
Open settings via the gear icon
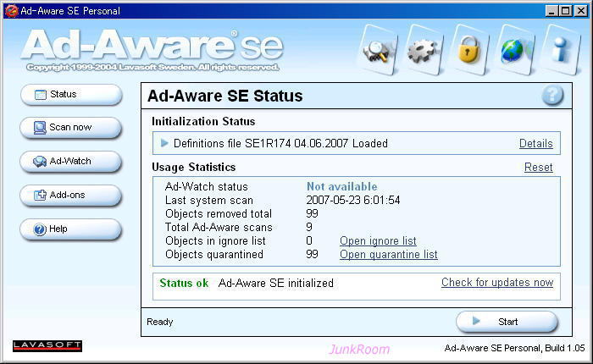coord(424,50)
